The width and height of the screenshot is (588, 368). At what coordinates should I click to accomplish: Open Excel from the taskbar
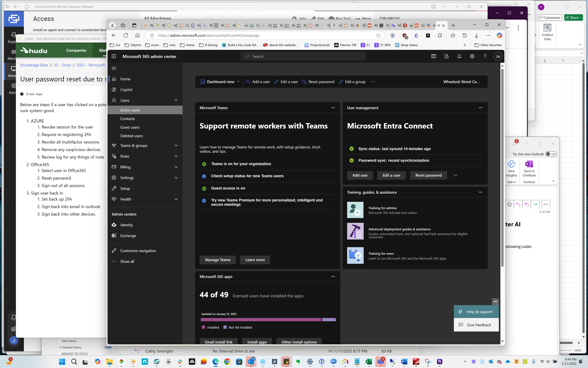pyautogui.click(x=369, y=362)
